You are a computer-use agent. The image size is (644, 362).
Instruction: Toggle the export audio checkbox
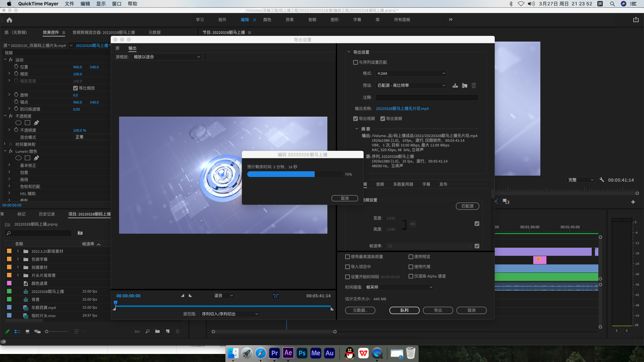click(383, 119)
